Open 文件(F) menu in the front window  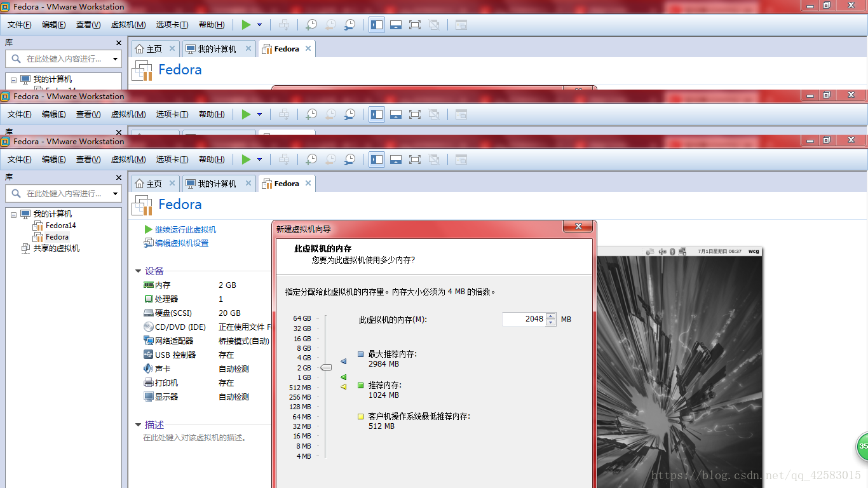(x=20, y=159)
